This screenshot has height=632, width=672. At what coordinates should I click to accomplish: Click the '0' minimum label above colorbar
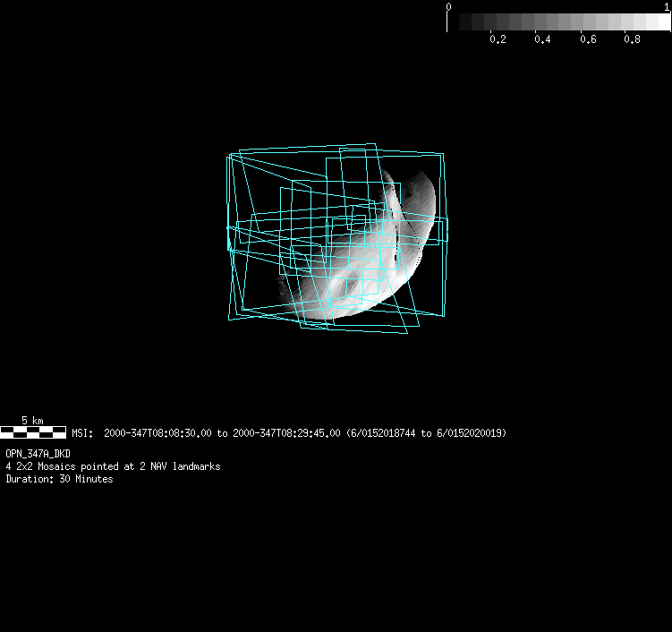point(448,6)
